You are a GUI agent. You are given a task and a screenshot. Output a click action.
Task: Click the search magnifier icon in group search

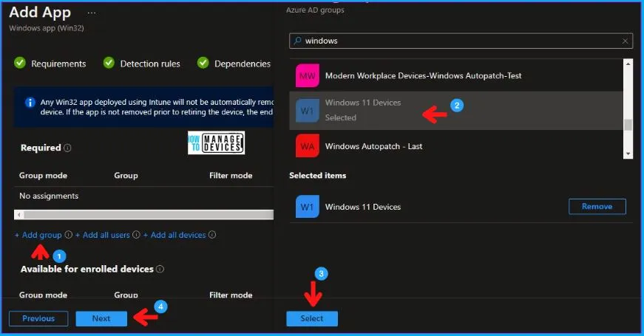point(298,41)
